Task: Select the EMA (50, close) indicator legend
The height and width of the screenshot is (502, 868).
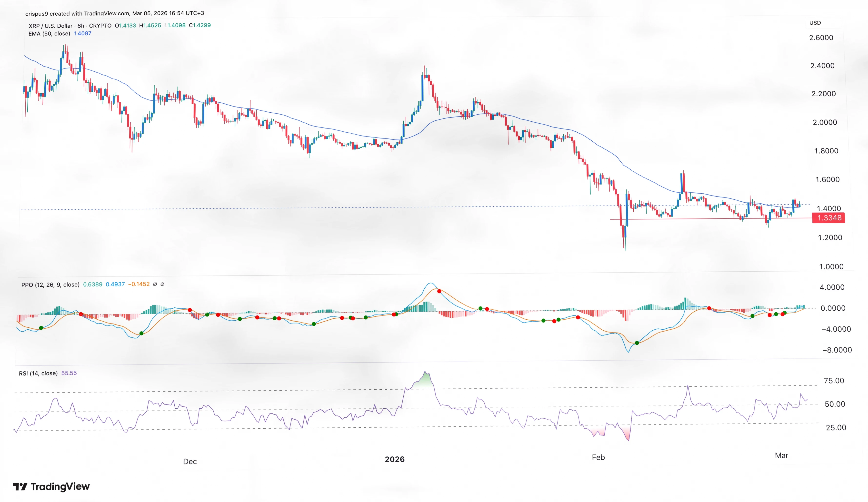Action: [49, 33]
